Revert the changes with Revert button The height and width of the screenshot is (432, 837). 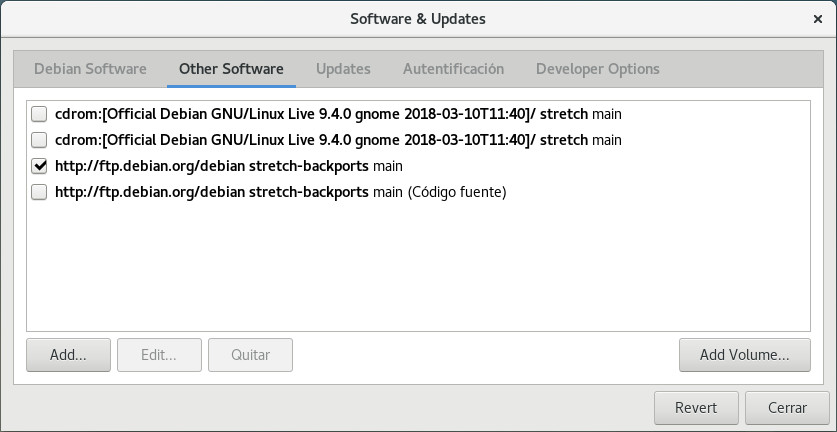click(696, 408)
